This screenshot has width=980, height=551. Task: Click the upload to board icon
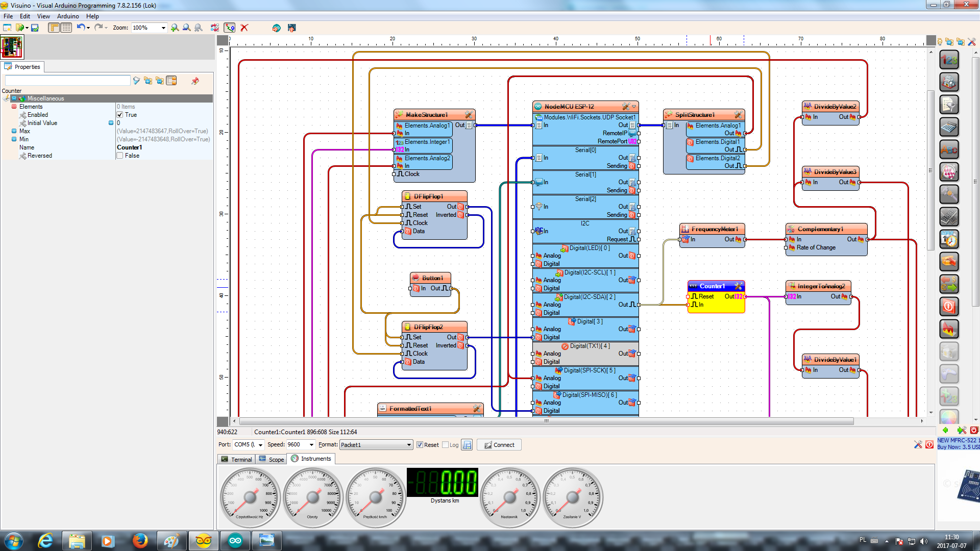[x=291, y=28]
